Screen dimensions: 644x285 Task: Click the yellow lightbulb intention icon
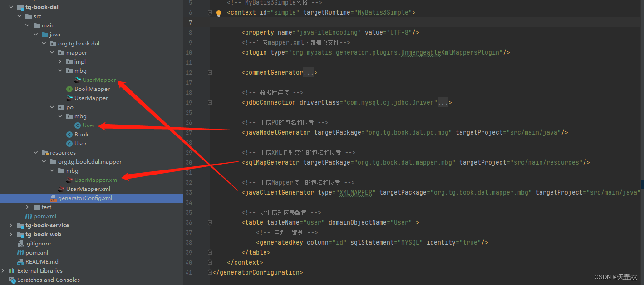[x=218, y=13]
